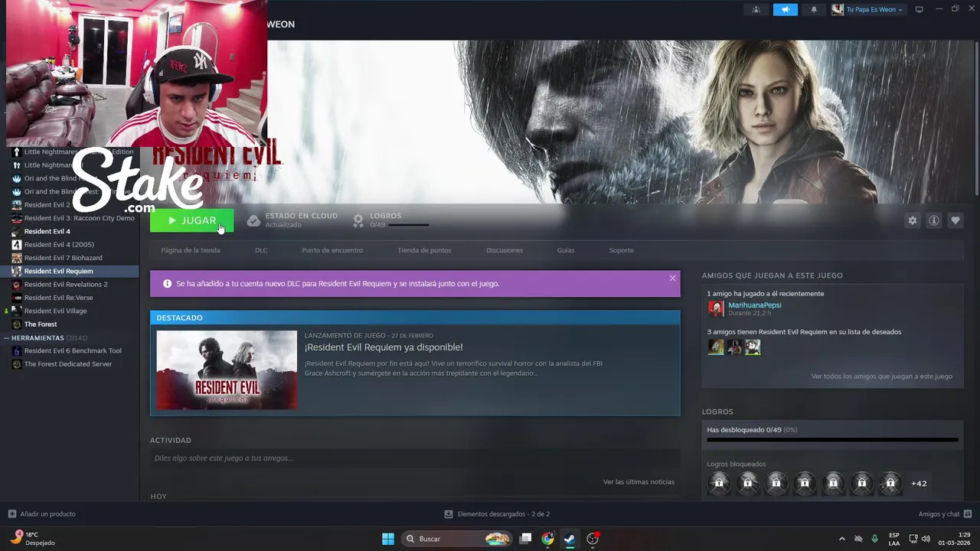Image resolution: width=980 pixels, height=551 pixels.
Task: Open Amigos y chat panel
Action: tap(945, 514)
